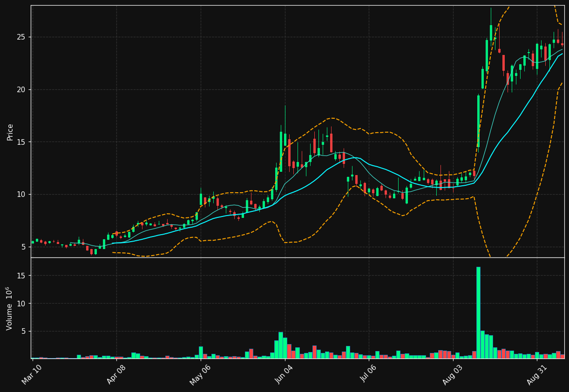Click the 15 tick on price axis
The width and height of the screenshot is (569, 392).
(x=22, y=142)
